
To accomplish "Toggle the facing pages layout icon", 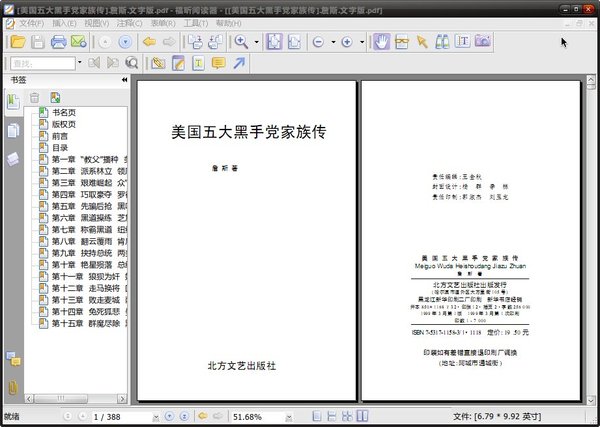I will point(362,416).
